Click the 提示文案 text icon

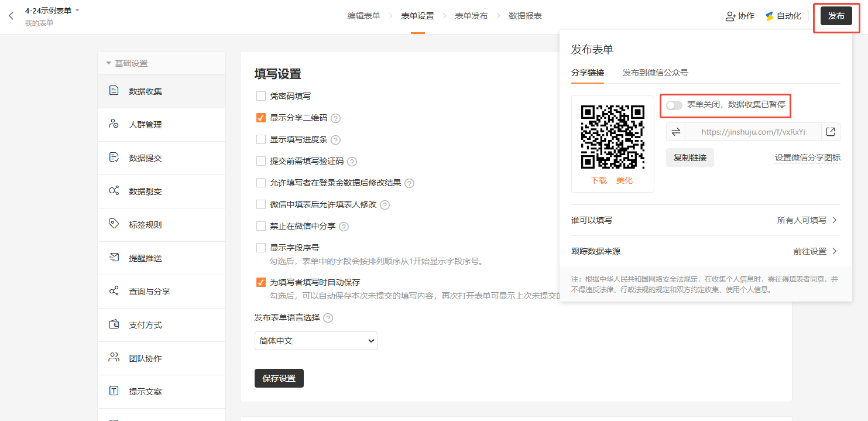114,391
